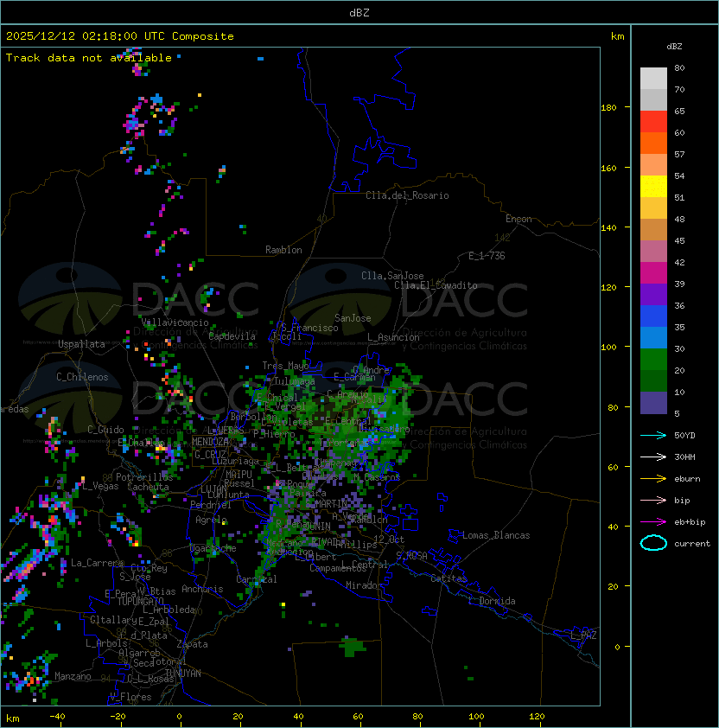
Task: Click the 'Villavicencio' map label
Action: click(175, 322)
